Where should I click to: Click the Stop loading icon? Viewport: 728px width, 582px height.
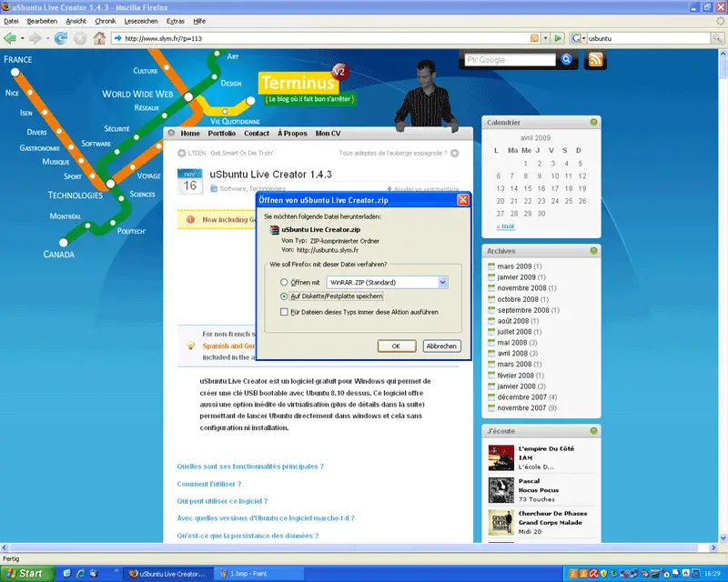click(80, 38)
